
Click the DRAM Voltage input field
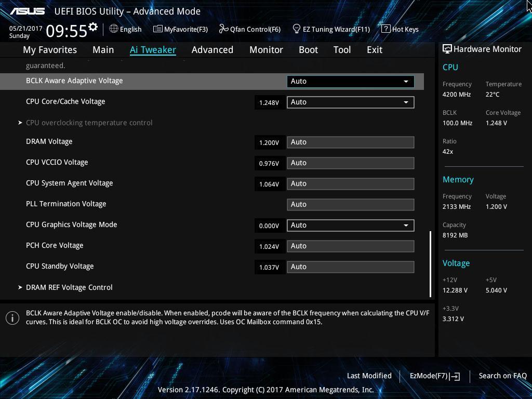(x=351, y=142)
